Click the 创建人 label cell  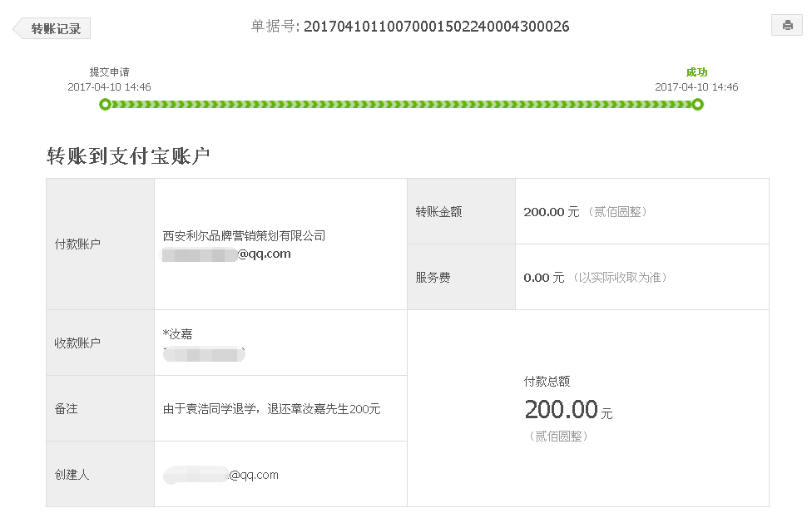coord(100,474)
